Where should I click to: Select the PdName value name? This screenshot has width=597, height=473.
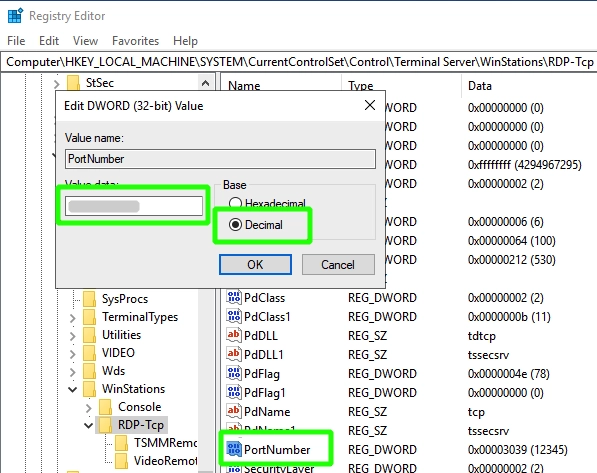click(x=267, y=412)
